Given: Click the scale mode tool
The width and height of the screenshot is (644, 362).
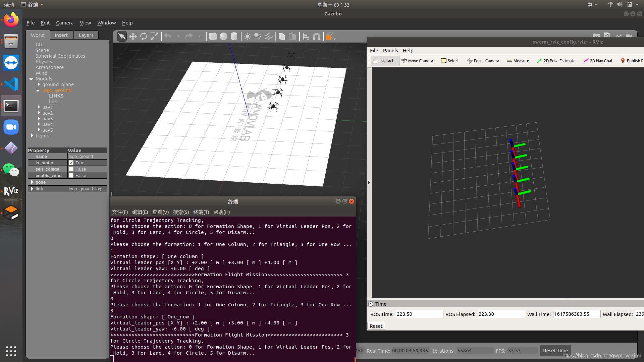Looking at the screenshot, I should tap(154, 37).
